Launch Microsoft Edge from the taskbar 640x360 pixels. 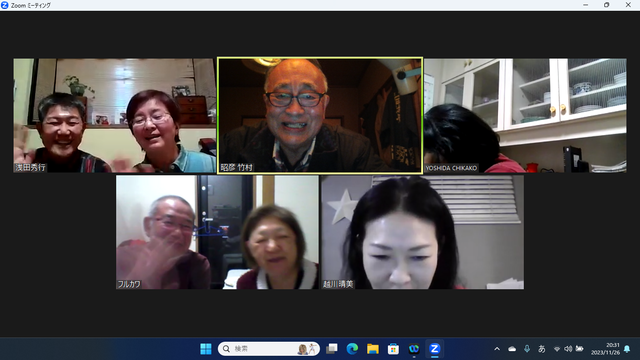[352, 349]
